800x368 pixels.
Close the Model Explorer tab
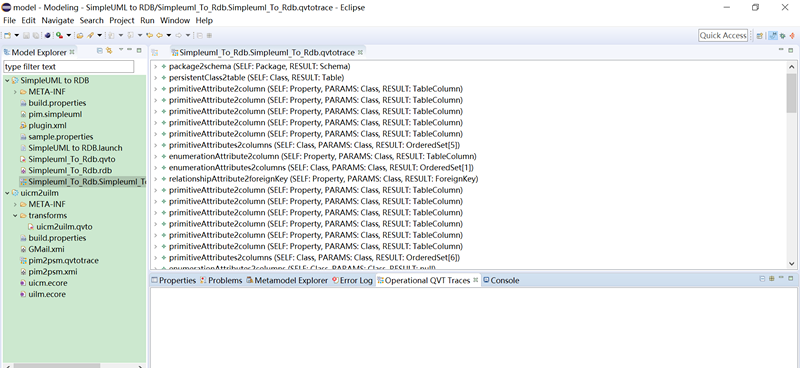72,52
